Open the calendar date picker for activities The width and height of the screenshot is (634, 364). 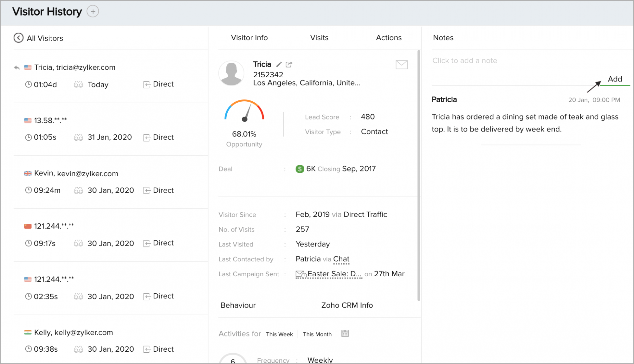345,334
